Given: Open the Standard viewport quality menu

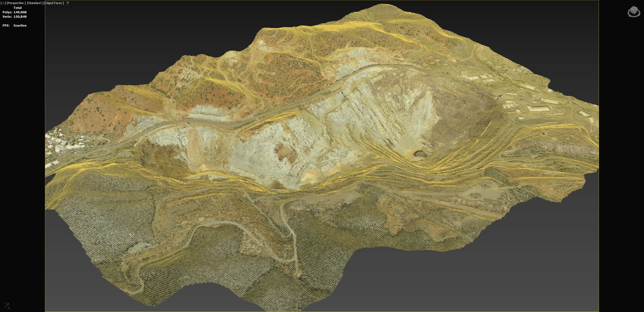Looking at the screenshot, I should point(35,3).
